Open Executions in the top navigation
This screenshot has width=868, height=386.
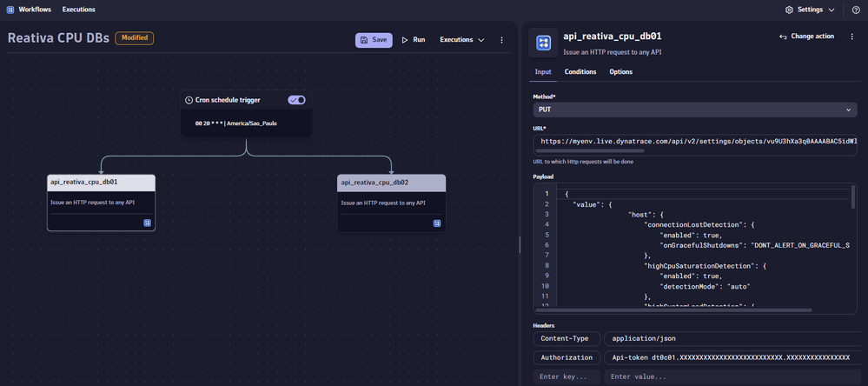pos(78,10)
